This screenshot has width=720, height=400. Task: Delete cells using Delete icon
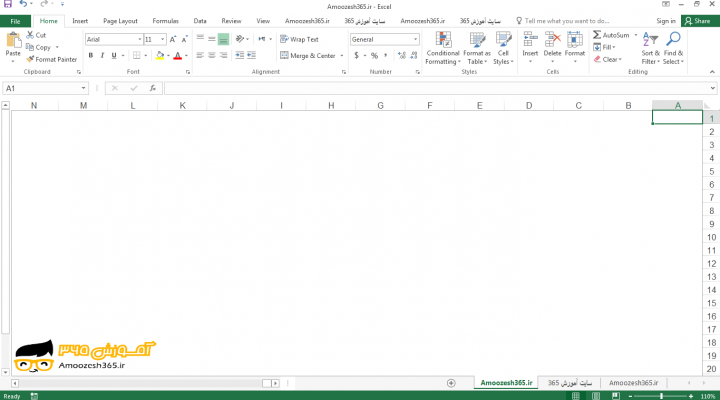coord(552,39)
